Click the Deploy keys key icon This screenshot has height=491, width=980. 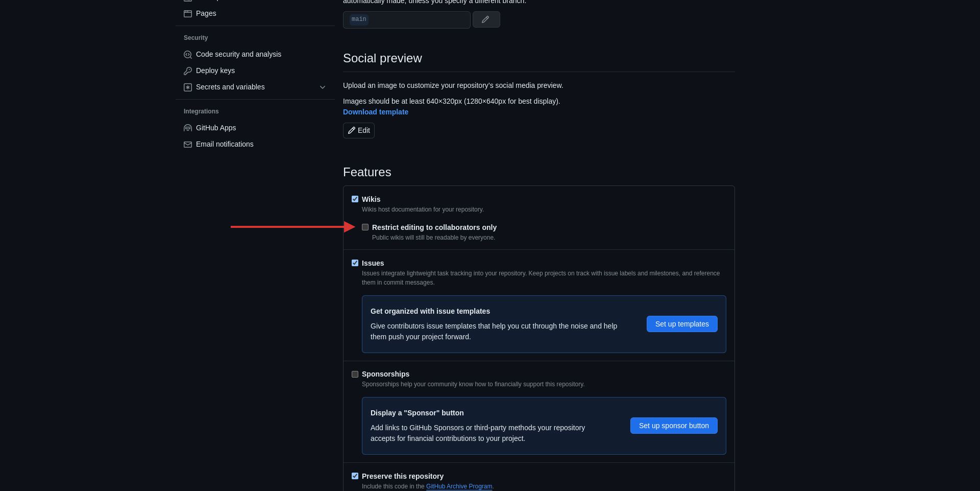(188, 71)
